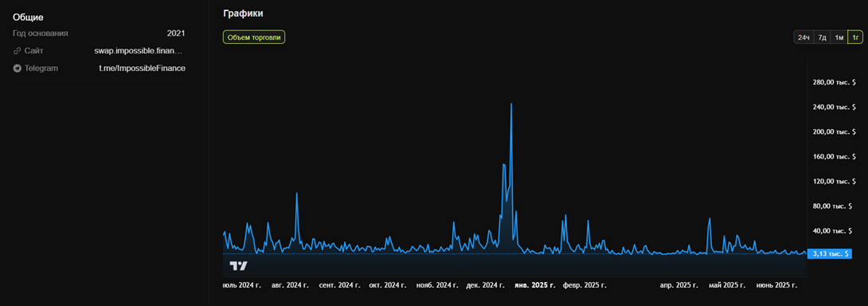Viewport: 868px width, 306px height.
Task: Click the Telegram label text
Action: (x=41, y=69)
